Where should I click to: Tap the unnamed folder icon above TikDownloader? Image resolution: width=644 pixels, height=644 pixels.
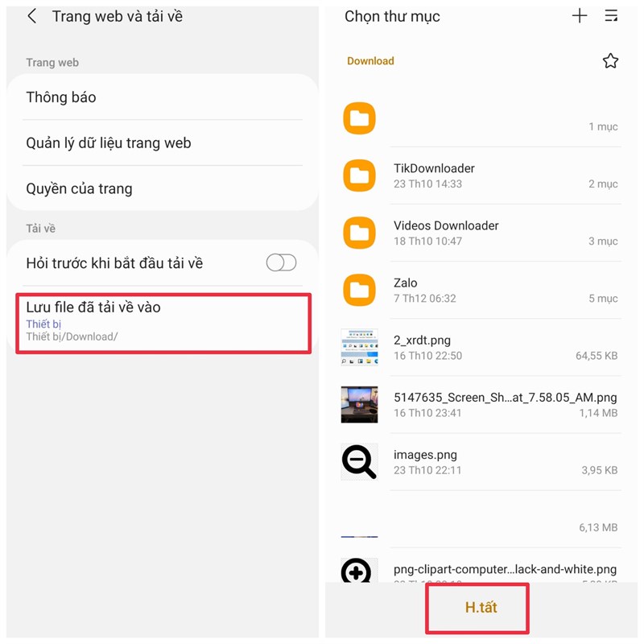[358, 118]
